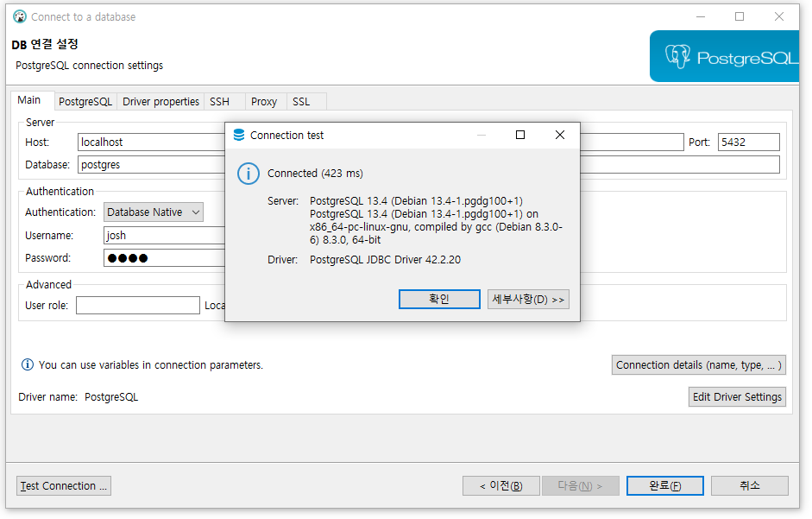Click the info icon next to variables hint
This screenshot has width=812, height=519.
[27, 364]
